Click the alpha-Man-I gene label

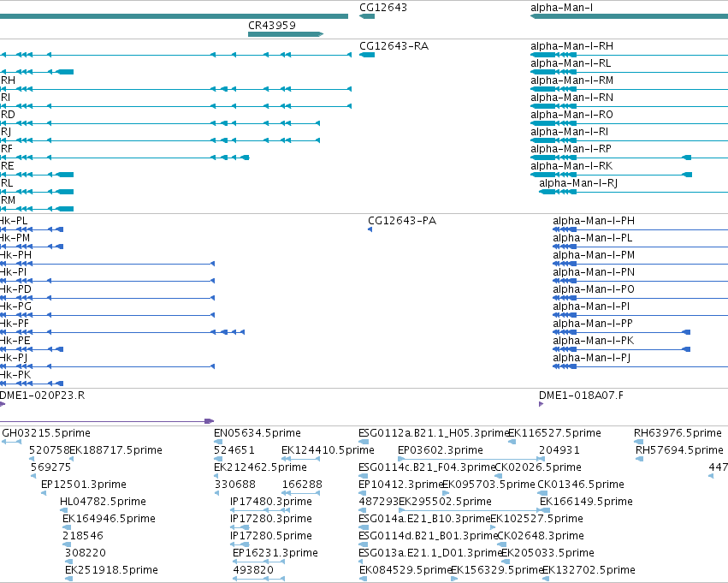tap(561, 8)
